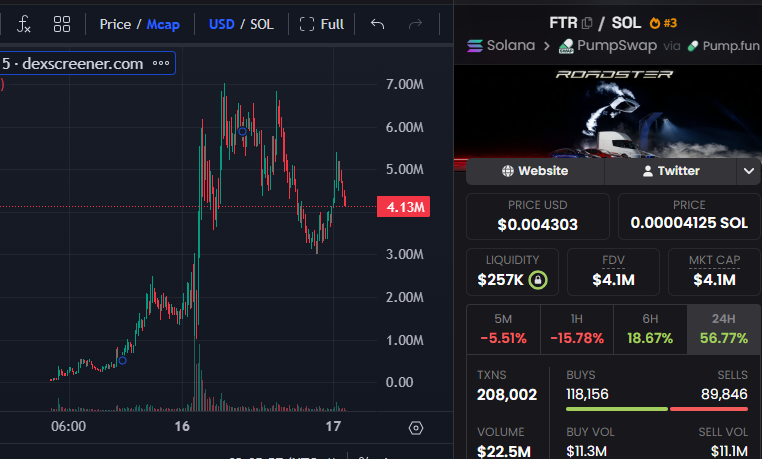The image size is (762, 459).
Task: Click the buys versus sells ratio bar
Action: tap(657, 409)
